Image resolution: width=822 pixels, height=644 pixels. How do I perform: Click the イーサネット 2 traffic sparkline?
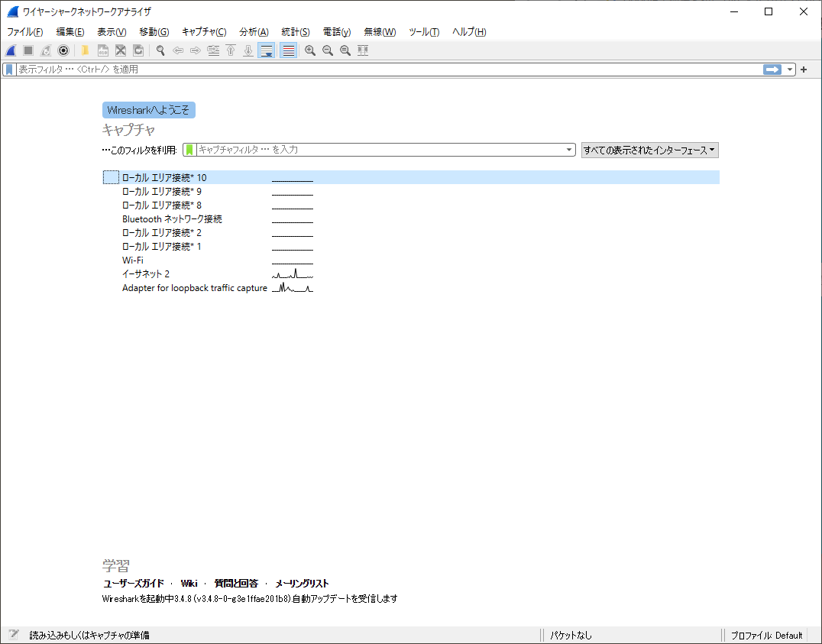point(293,273)
